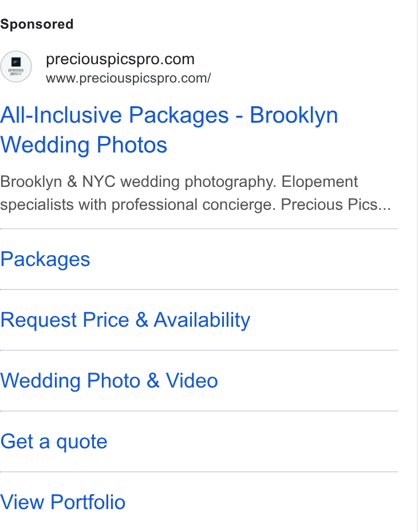Click the Wedding Photos line of headline
This screenshot has width=418, height=532.
[84, 145]
